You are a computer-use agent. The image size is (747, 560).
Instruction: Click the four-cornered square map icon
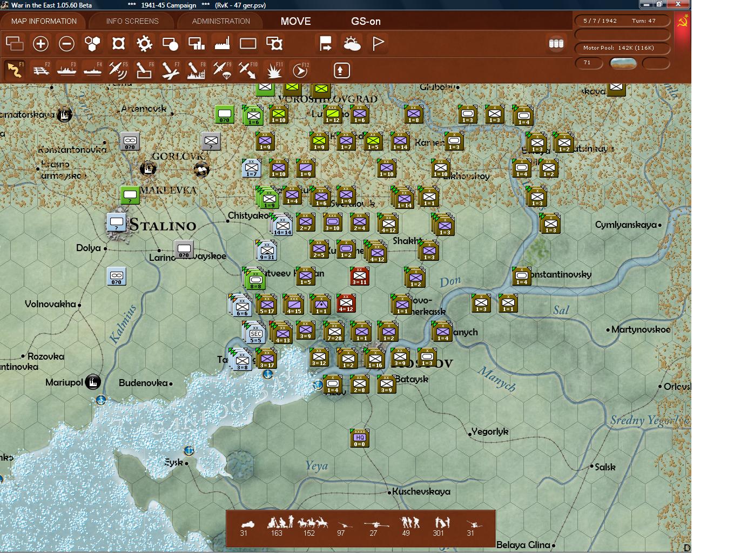pyautogui.click(x=118, y=43)
